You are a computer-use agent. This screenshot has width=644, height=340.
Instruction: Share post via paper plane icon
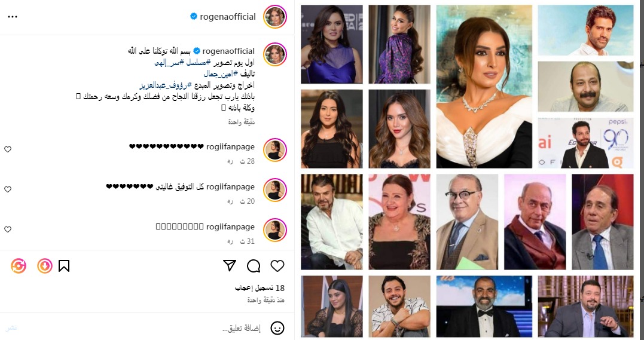230,266
